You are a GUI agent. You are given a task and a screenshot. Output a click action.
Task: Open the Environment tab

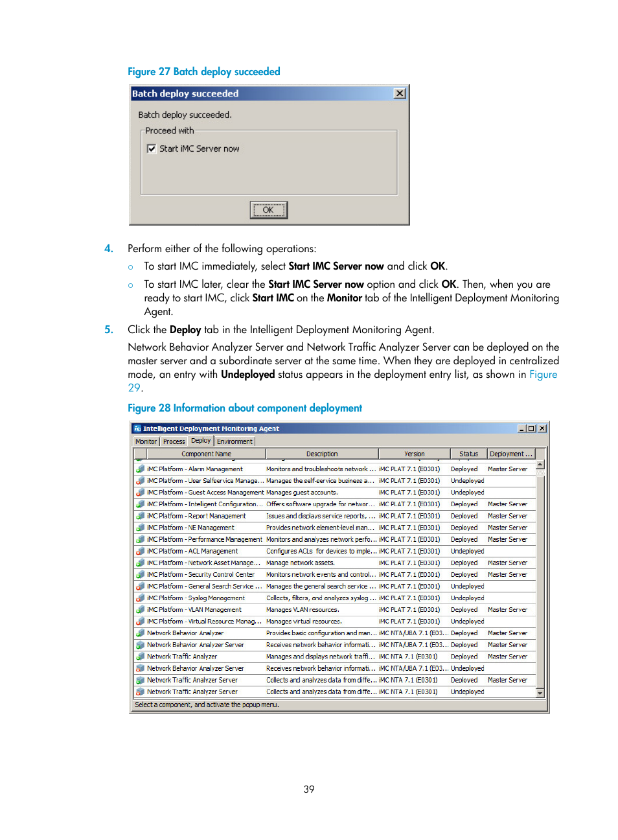[x=235, y=441]
